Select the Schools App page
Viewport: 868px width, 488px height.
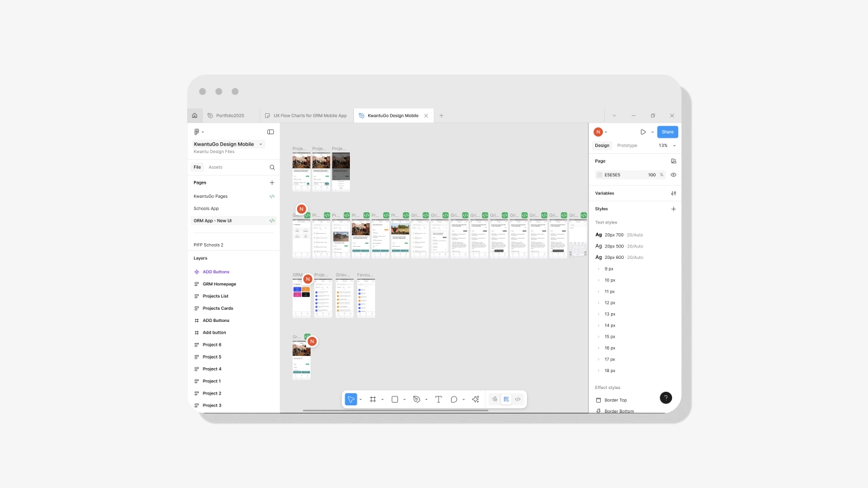click(x=206, y=209)
